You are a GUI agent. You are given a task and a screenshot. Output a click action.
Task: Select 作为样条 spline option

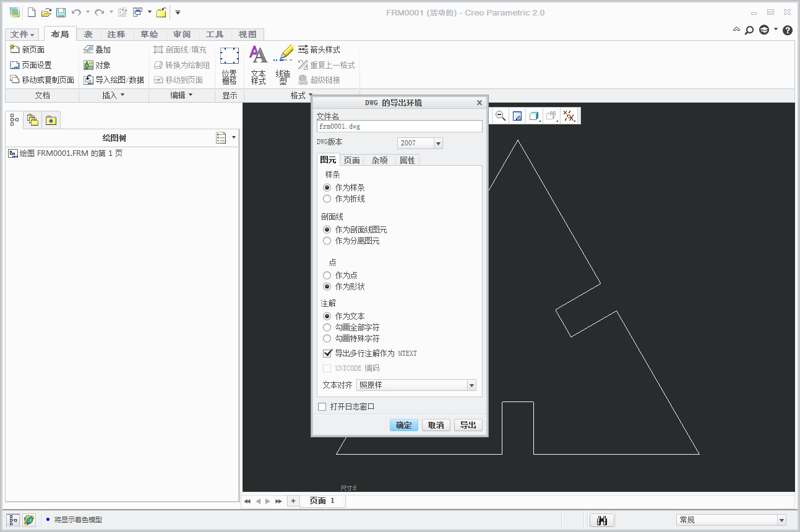coord(327,187)
